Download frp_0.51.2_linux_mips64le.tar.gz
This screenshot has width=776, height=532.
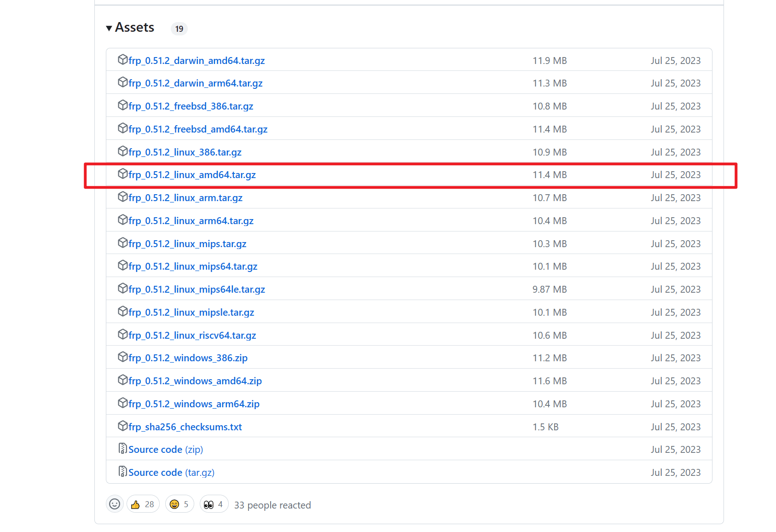pos(197,289)
